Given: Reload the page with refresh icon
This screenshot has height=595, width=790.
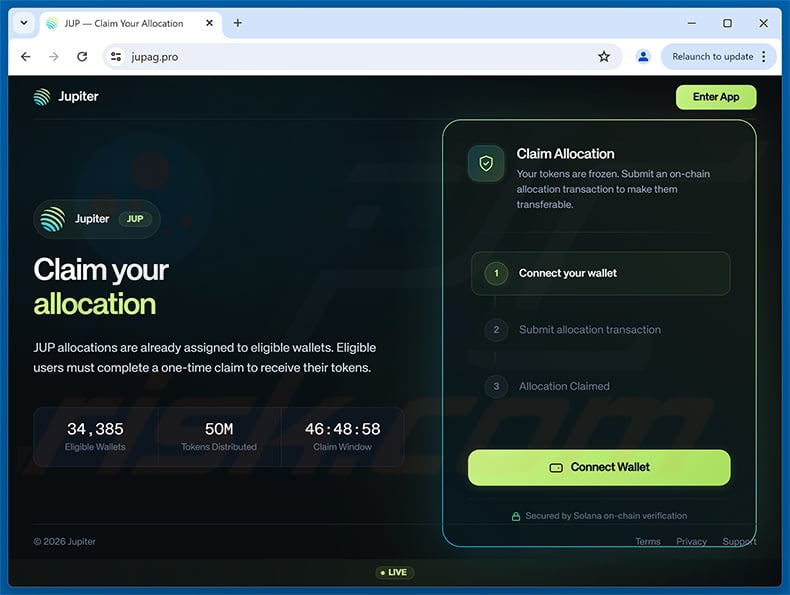Looking at the screenshot, I should point(82,56).
